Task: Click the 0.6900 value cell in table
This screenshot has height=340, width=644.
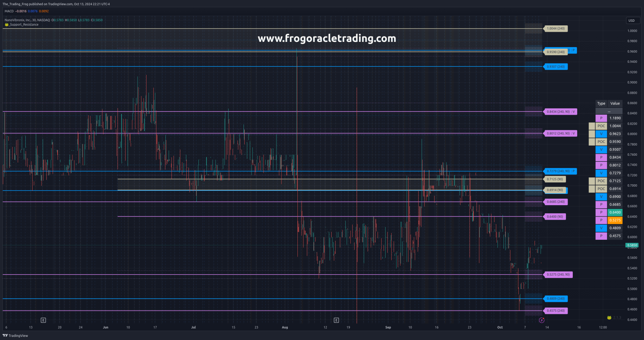Action: [615, 197]
